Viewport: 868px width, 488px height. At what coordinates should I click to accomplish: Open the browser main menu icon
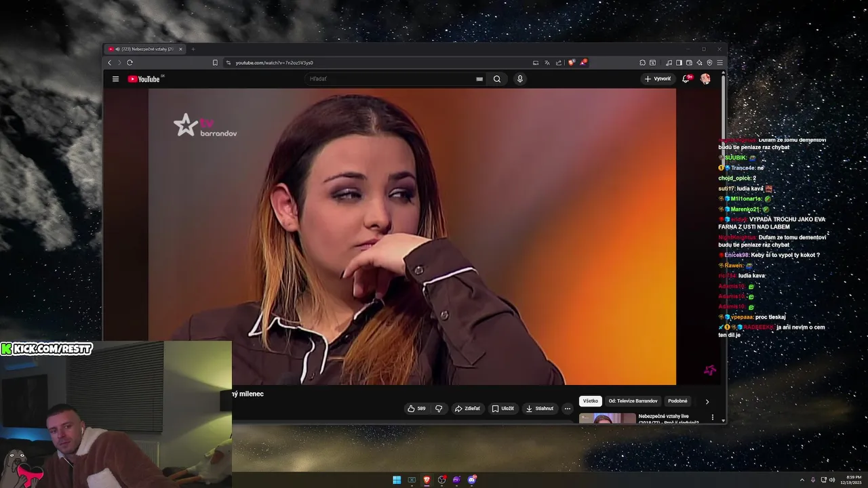719,62
